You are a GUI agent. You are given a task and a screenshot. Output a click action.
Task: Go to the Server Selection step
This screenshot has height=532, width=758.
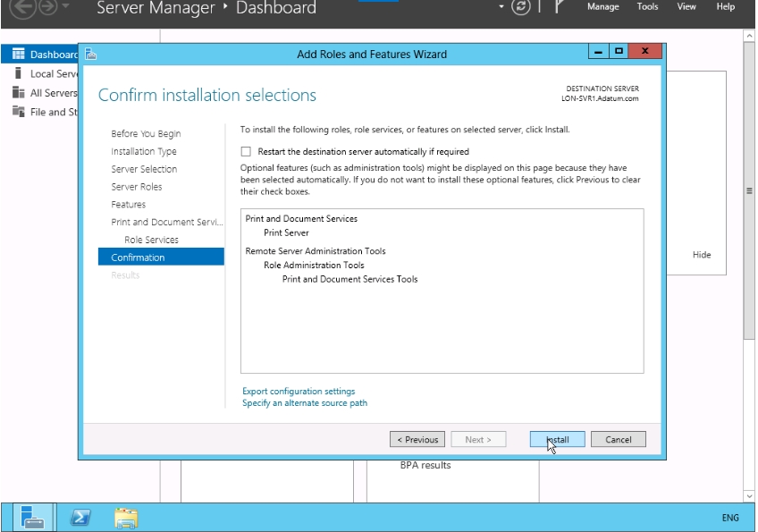pos(144,169)
